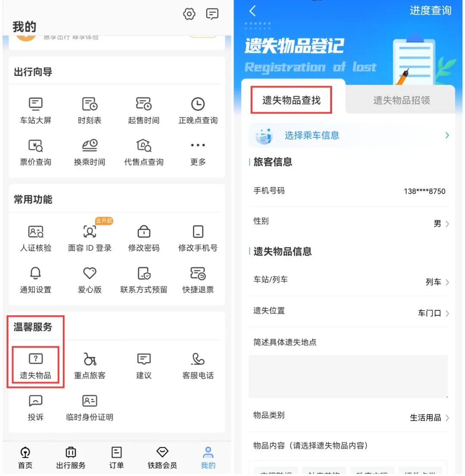Go back with the left arrow
The height and width of the screenshot is (476, 465).
(252, 11)
